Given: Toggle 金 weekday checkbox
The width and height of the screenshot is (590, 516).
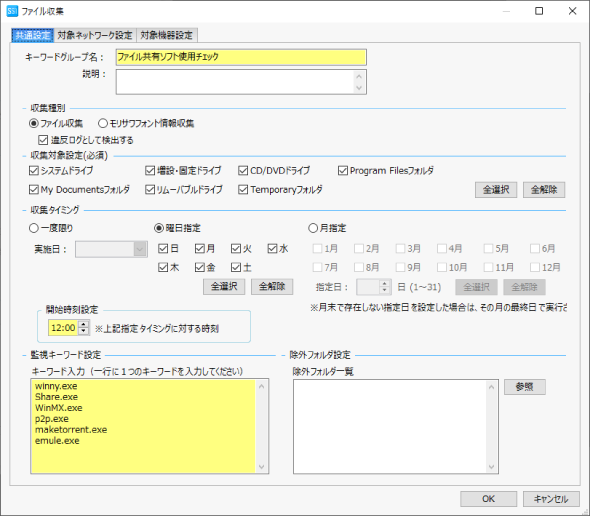Looking at the screenshot, I should [x=199, y=268].
